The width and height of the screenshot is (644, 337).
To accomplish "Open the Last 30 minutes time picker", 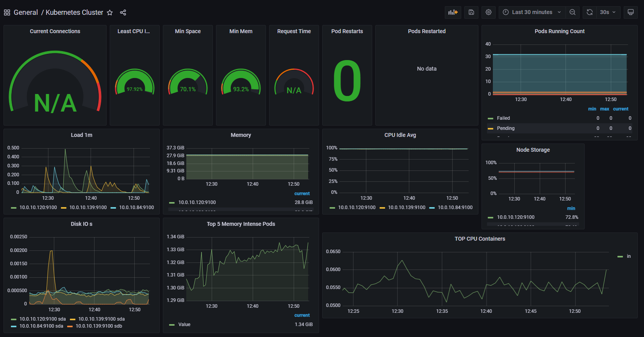I will [x=532, y=12].
